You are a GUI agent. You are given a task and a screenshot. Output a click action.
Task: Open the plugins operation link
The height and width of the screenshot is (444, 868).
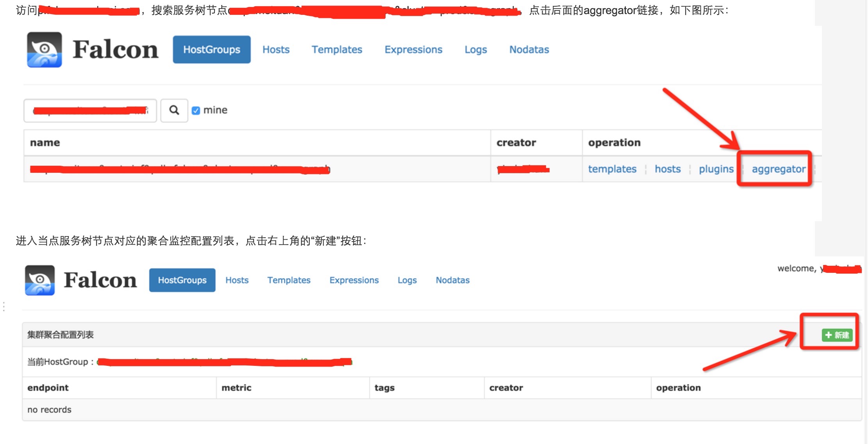point(716,169)
